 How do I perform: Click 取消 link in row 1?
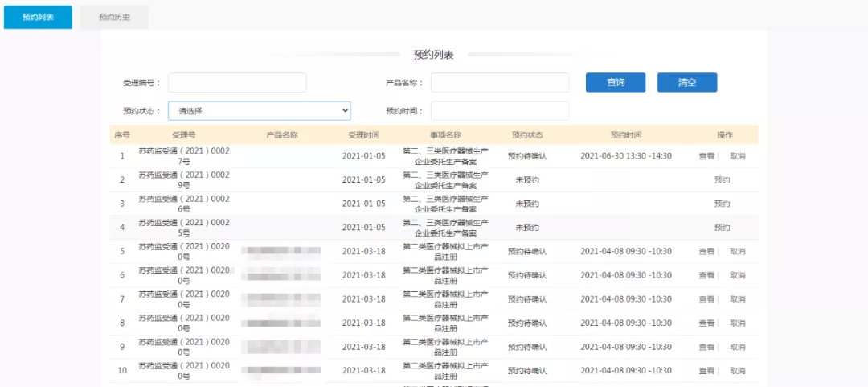coord(737,156)
